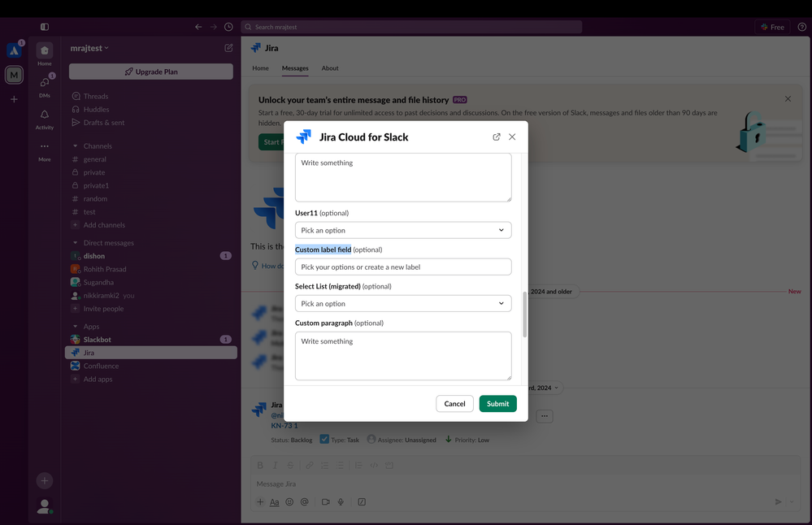Click the Upgrade Plan button
This screenshot has height=525, width=812.
(x=150, y=72)
